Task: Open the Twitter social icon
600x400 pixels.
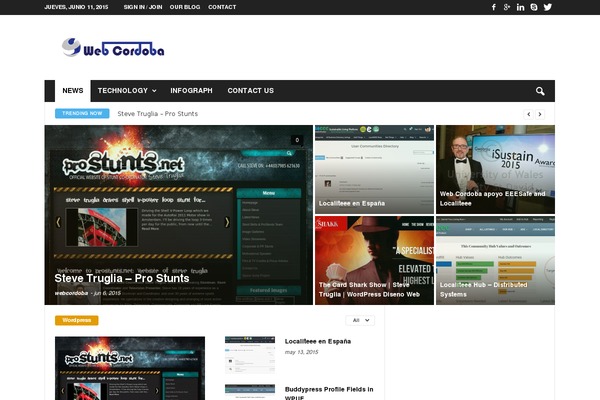Action: click(548, 7)
